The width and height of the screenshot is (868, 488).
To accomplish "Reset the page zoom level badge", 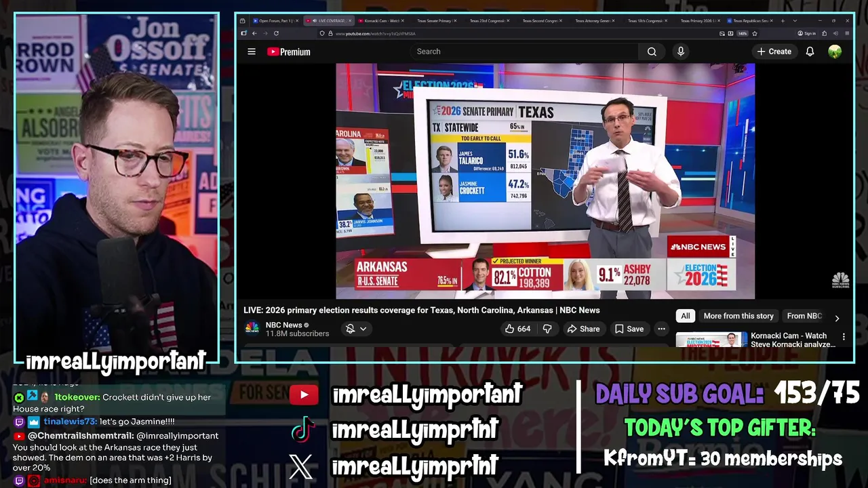I will (x=743, y=33).
